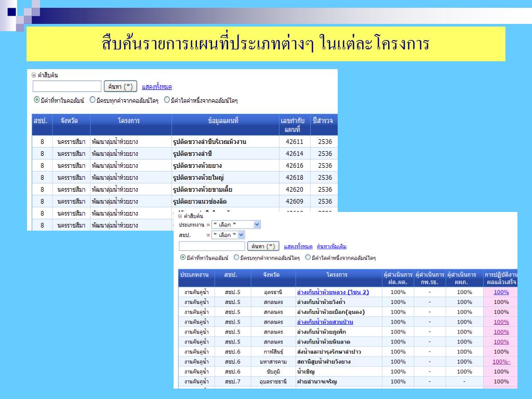This screenshot has width=532, height=399.
Task: Collapse the คำสืบค้น section in the upper map panel
Action: 34,75
